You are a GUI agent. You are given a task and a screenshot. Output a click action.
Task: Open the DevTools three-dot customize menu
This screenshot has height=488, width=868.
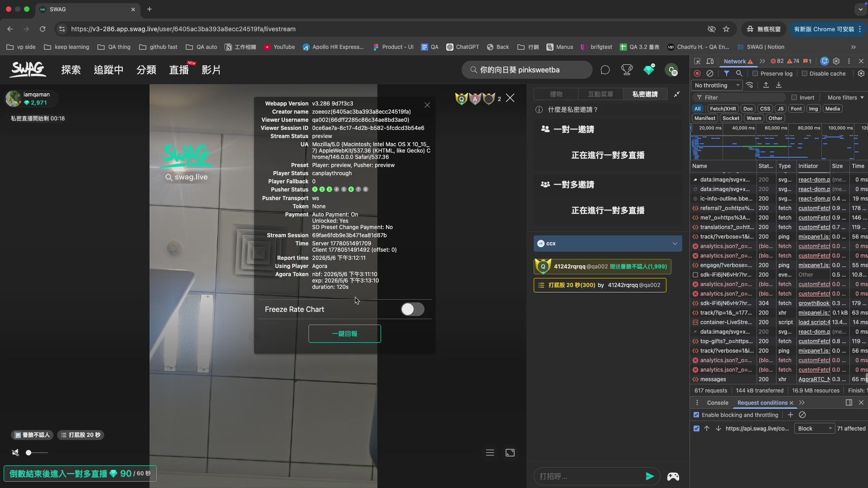pos(849,61)
